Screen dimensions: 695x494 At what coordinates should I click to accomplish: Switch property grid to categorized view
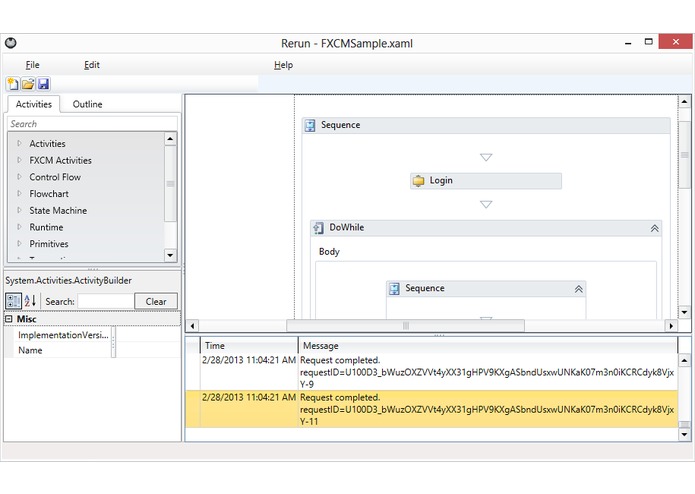pos(13,301)
